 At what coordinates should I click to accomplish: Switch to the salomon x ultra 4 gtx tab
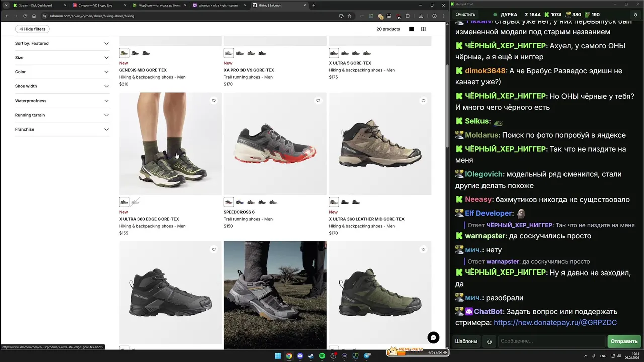pyautogui.click(x=218, y=5)
